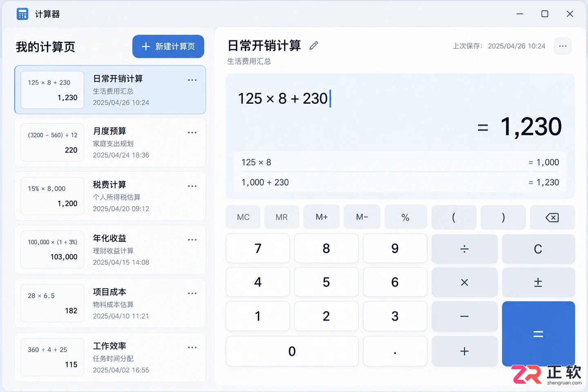Click the backspace delete key
Screen dimensions: 588x392
tap(552, 217)
